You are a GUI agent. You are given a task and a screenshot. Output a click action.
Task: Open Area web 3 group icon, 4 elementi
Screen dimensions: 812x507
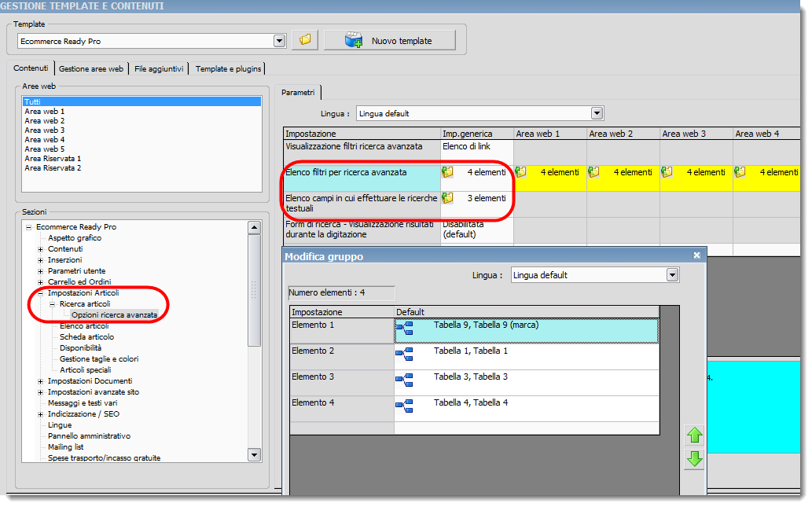coord(667,172)
